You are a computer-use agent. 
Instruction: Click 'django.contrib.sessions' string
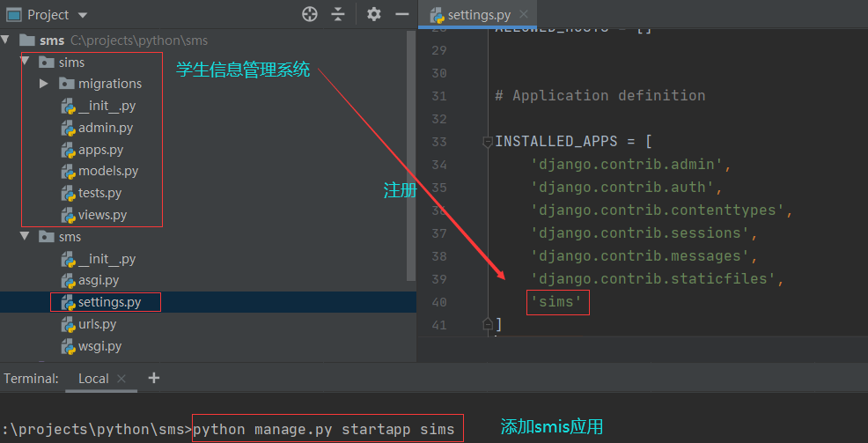(x=640, y=233)
